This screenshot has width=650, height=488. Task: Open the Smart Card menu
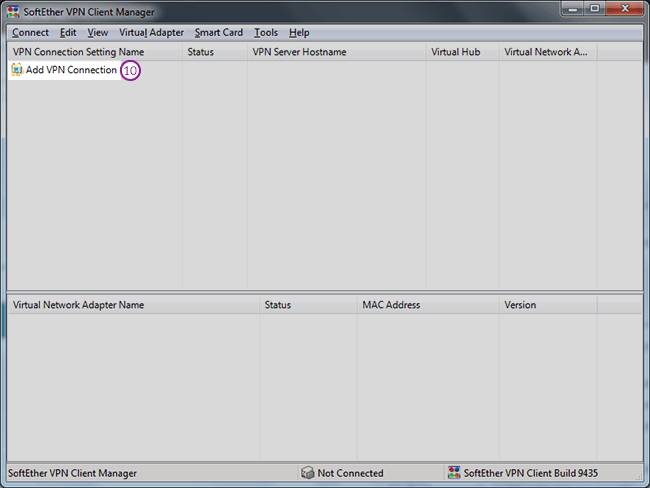pyautogui.click(x=218, y=33)
